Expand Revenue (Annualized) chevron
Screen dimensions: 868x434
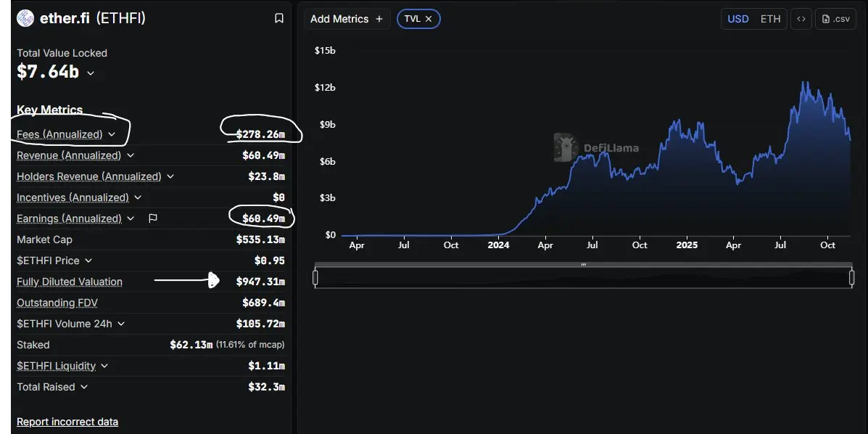[x=130, y=155]
